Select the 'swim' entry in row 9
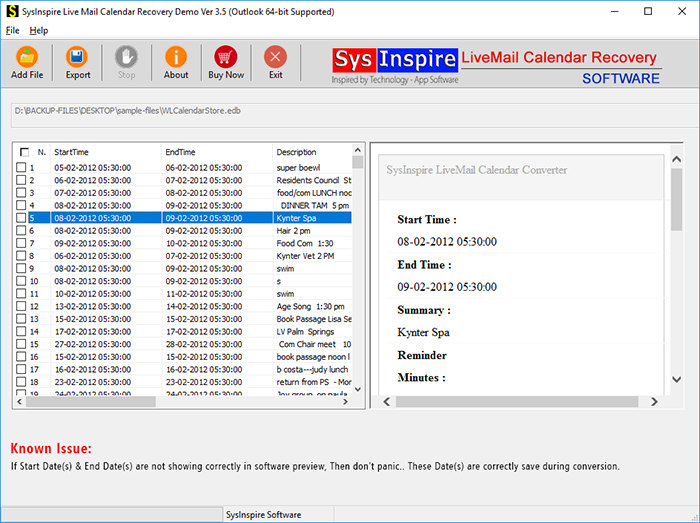700x523 pixels. coord(312,268)
